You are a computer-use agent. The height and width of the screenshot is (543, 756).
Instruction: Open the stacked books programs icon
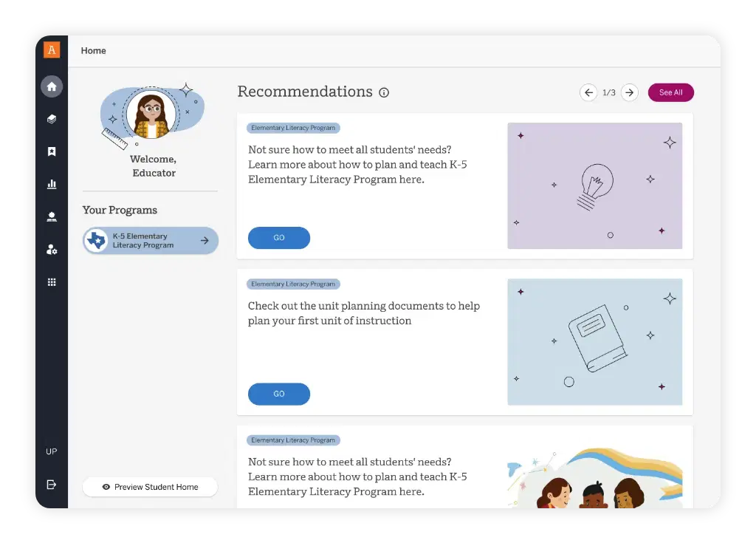tap(52, 119)
